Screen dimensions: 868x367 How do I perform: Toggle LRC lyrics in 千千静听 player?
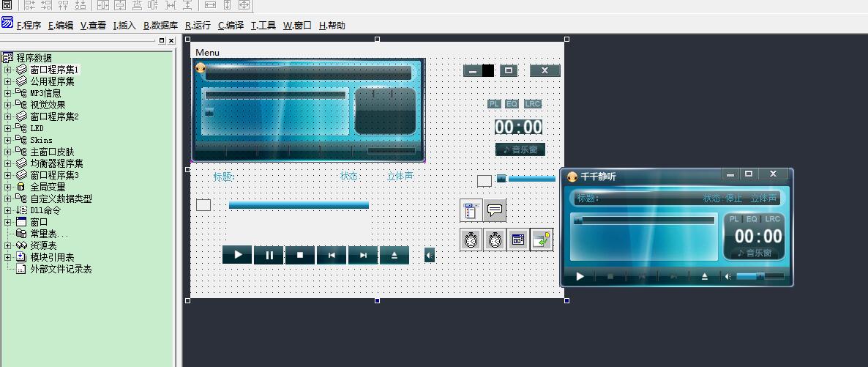[773, 219]
